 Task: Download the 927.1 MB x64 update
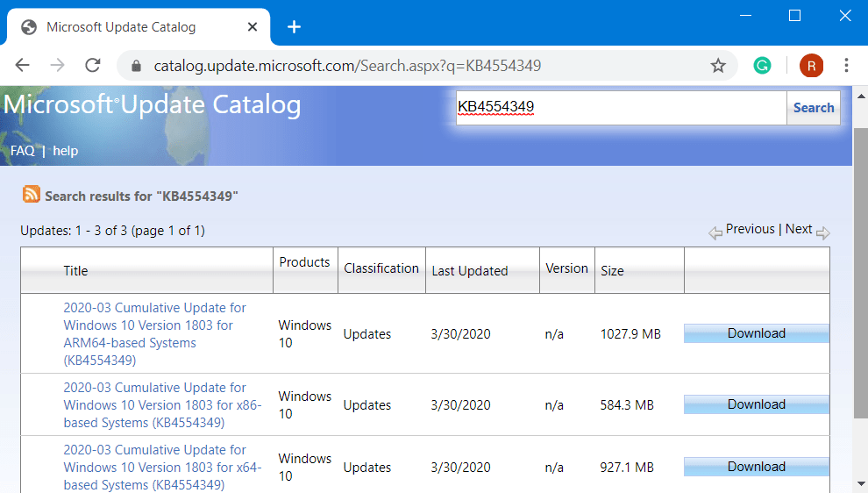[x=756, y=467]
